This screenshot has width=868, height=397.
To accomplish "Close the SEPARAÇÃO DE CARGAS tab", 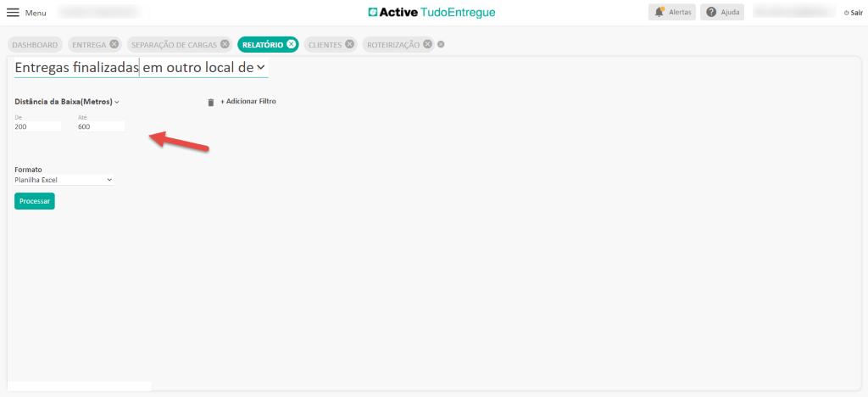I will [x=224, y=44].
